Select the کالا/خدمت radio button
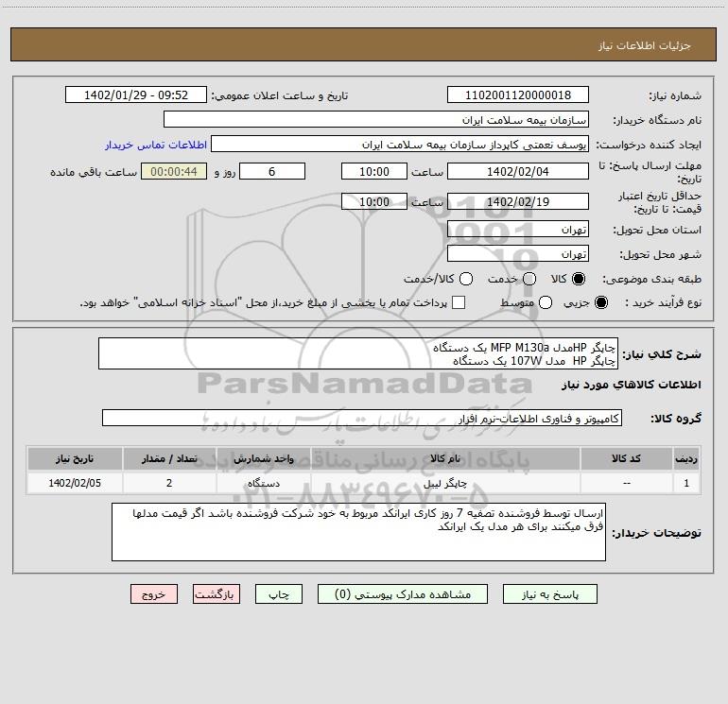 [x=466, y=279]
